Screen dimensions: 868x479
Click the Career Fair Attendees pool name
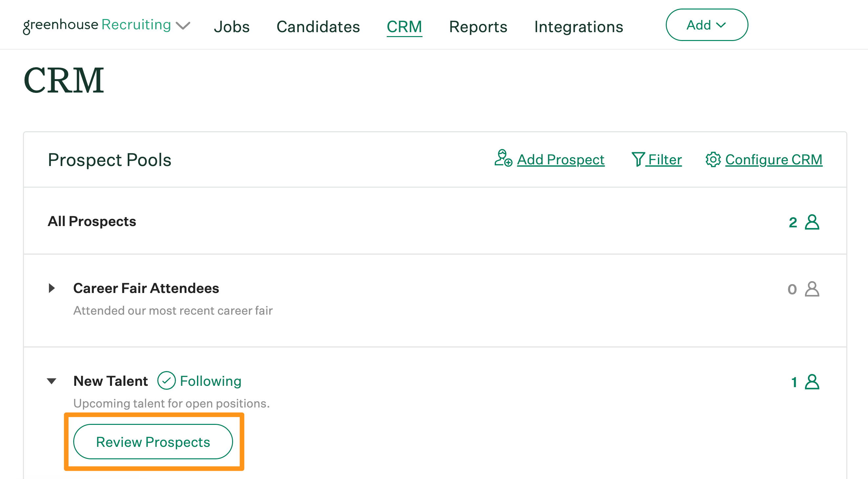(x=146, y=288)
